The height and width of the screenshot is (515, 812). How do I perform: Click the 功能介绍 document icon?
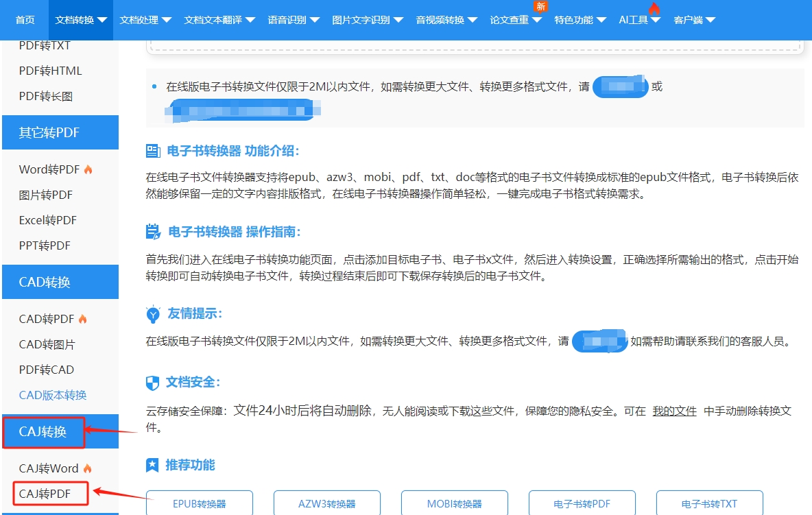tap(153, 151)
